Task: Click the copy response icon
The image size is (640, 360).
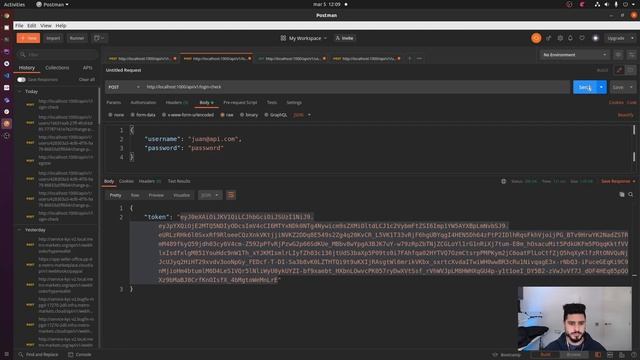Action: coord(622,195)
